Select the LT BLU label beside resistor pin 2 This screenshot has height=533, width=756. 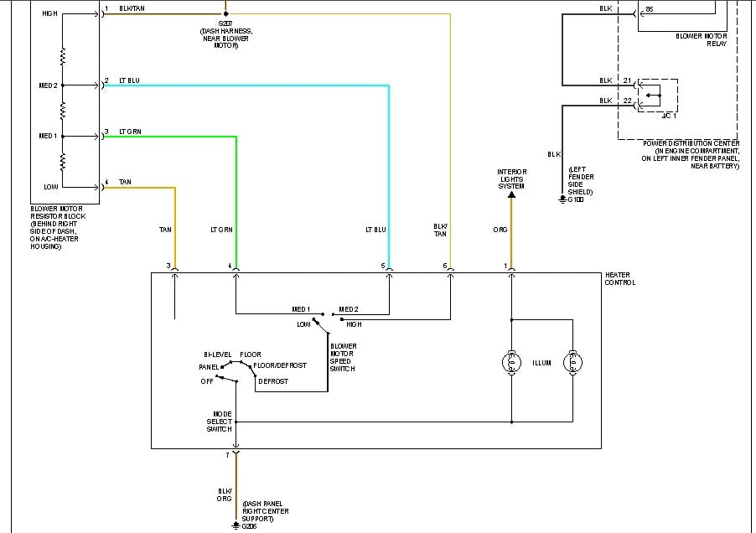coord(129,80)
